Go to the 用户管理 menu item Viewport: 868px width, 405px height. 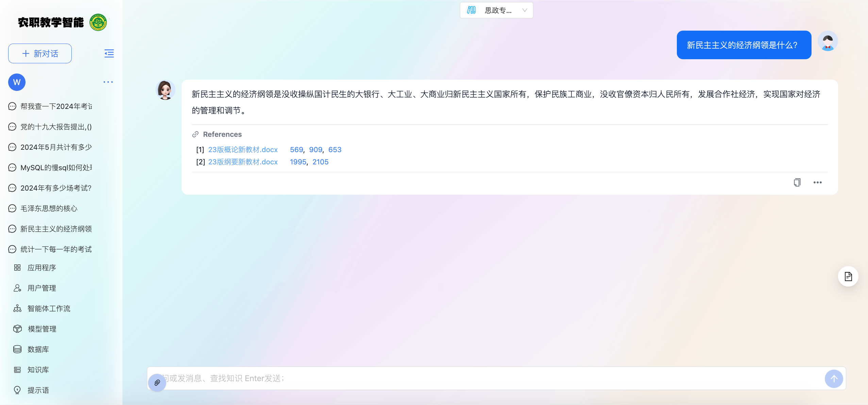click(41, 288)
